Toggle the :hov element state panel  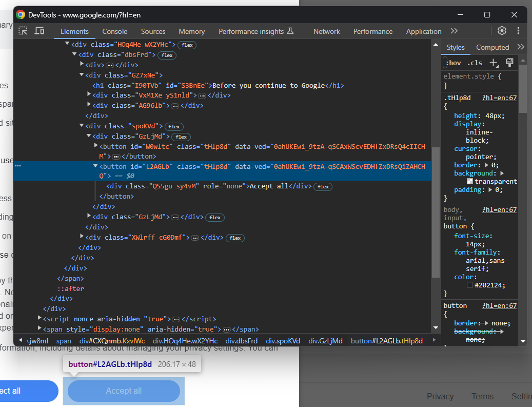[454, 63]
